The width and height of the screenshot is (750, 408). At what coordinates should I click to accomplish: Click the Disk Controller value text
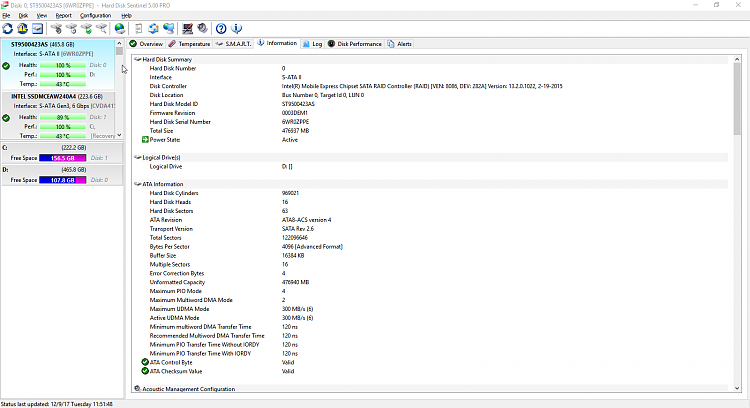click(422, 86)
